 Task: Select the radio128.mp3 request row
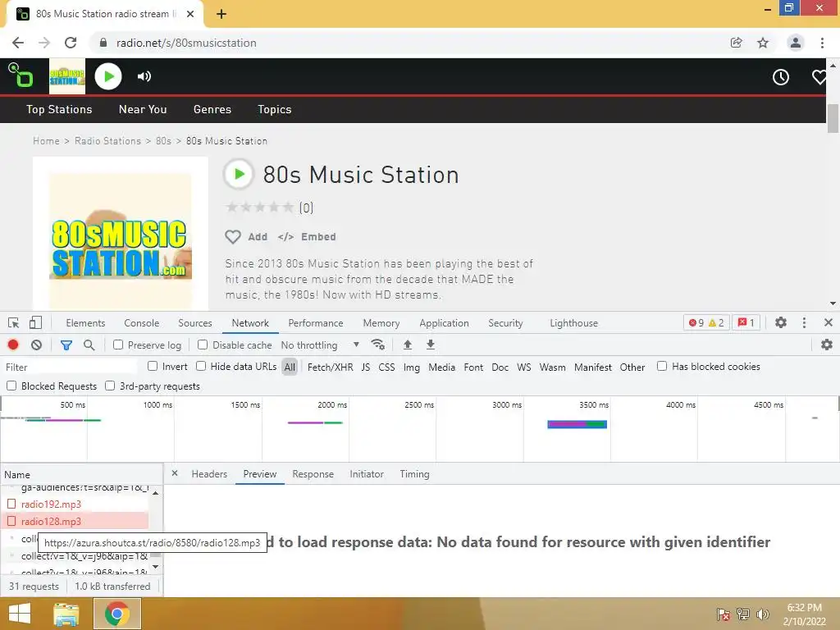coord(75,521)
